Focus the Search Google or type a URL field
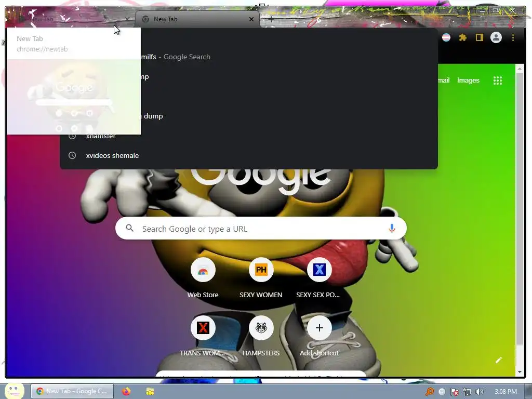 tap(261, 229)
